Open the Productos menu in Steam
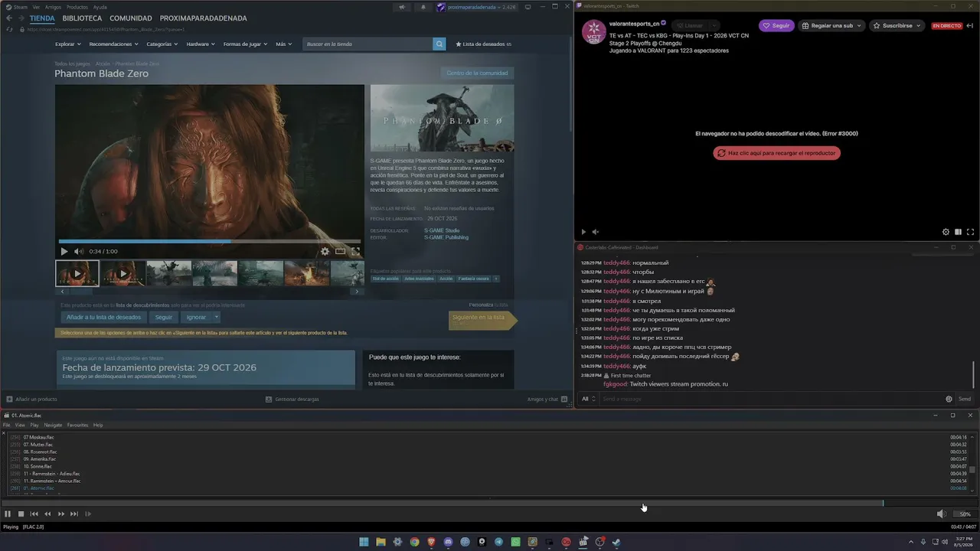This screenshot has height=551, width=980. (x=77, y=7)
